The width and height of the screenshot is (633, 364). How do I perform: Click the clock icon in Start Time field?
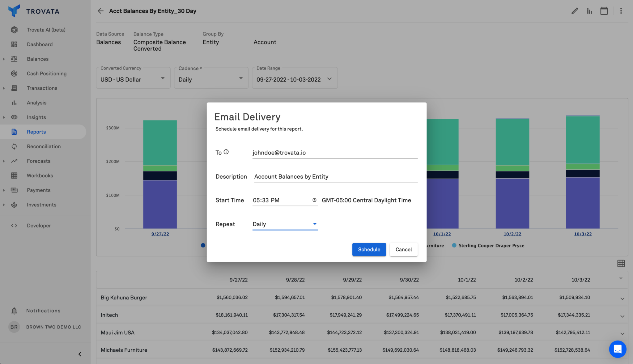[x=314, y=200]
